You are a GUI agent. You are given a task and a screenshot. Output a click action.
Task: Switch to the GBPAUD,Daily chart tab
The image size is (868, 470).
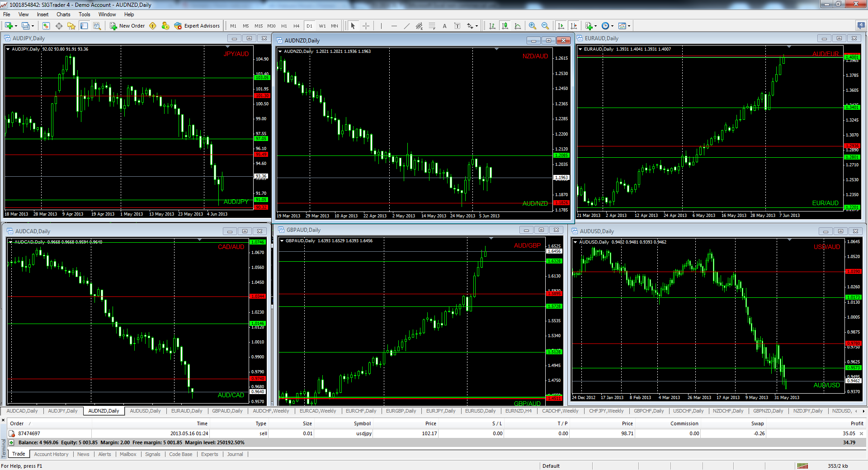click(227, 411)
